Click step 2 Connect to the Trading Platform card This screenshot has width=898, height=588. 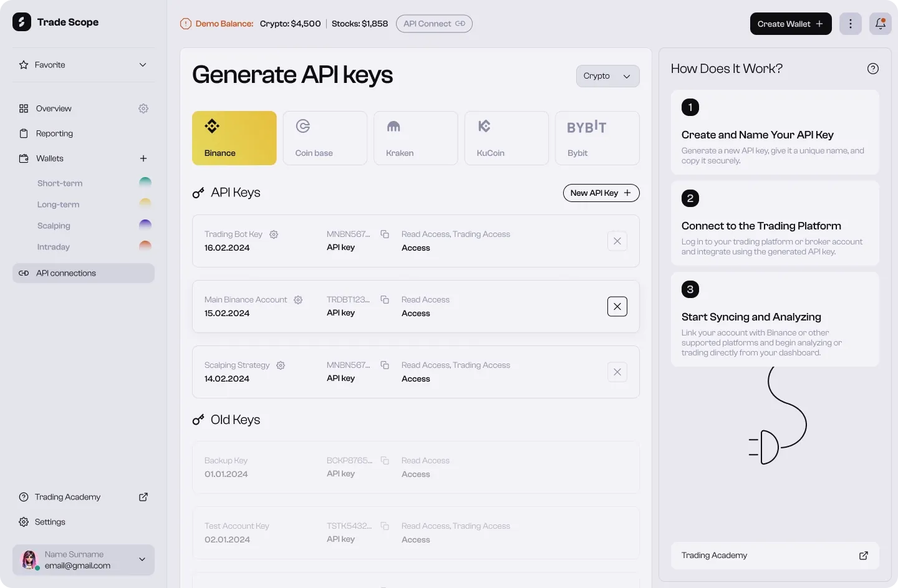[x=775, y=223]
